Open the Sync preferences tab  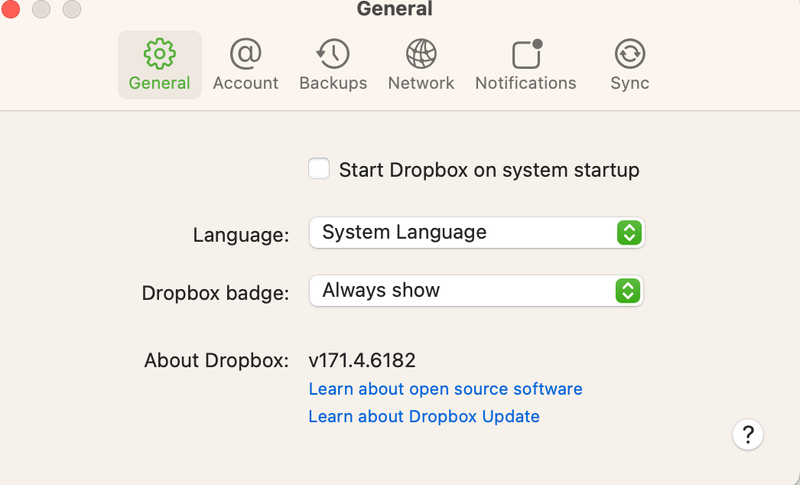(x=630, y=65)
